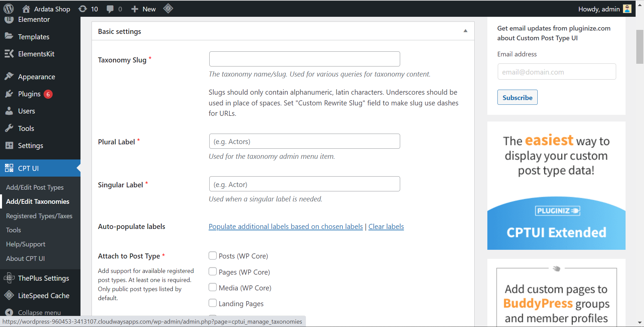The image size is (644, 327).
Task: Click the WordPress logo icon
Action: [8, 8]
